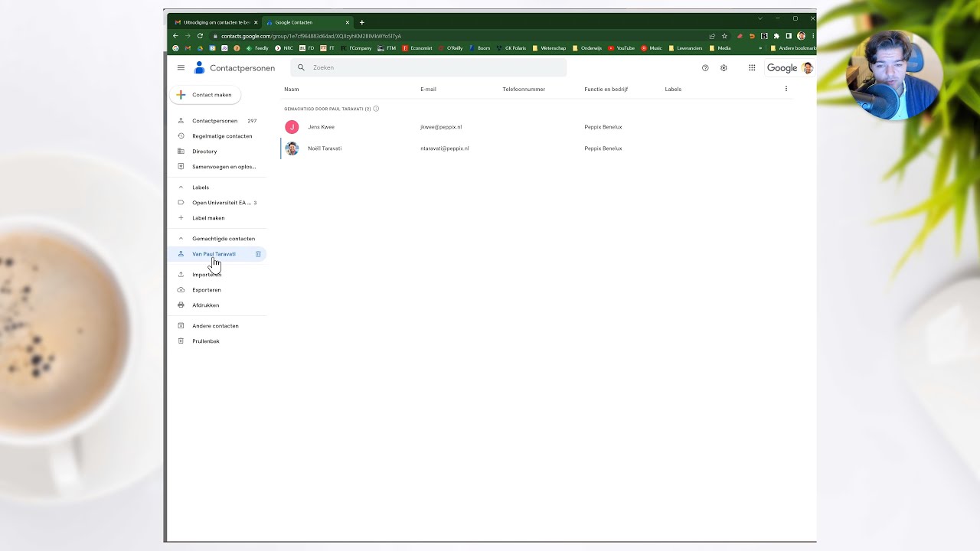This screenshot has width=980, height=551.
Task: Click Peppix Benelux in Jens Kwee row
Action: point(603,127)
